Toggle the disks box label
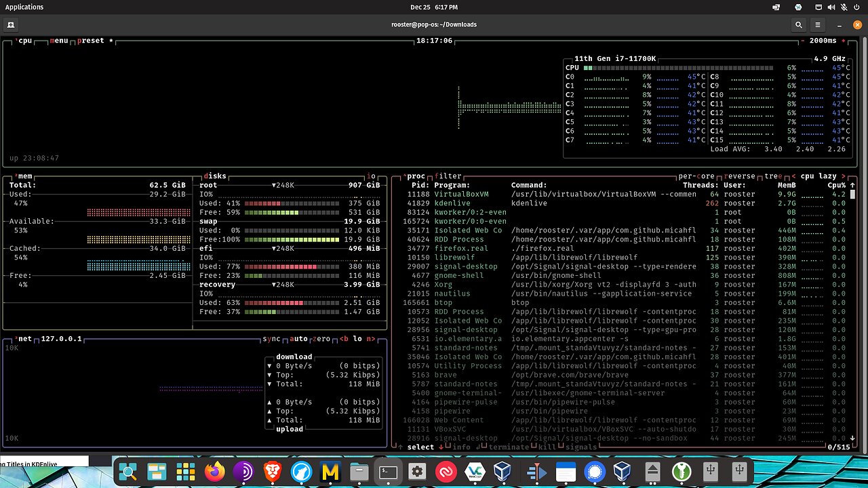Screen dimensions: 868x488 (215, 176)
